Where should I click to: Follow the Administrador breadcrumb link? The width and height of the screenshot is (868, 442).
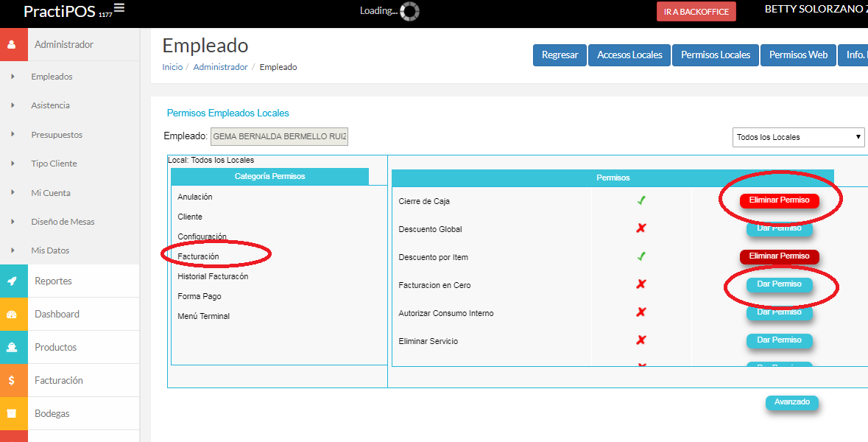click(x=220, y=67)
